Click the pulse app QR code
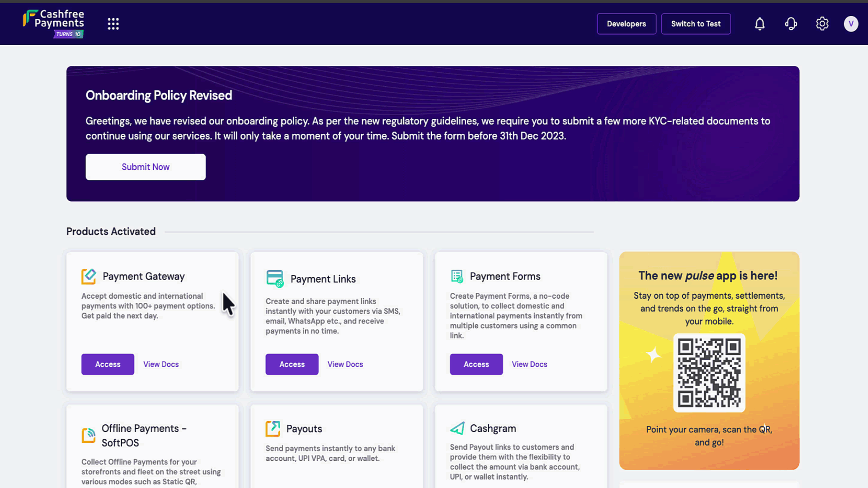This screenshot has height=488, width=868. point(709,373)
